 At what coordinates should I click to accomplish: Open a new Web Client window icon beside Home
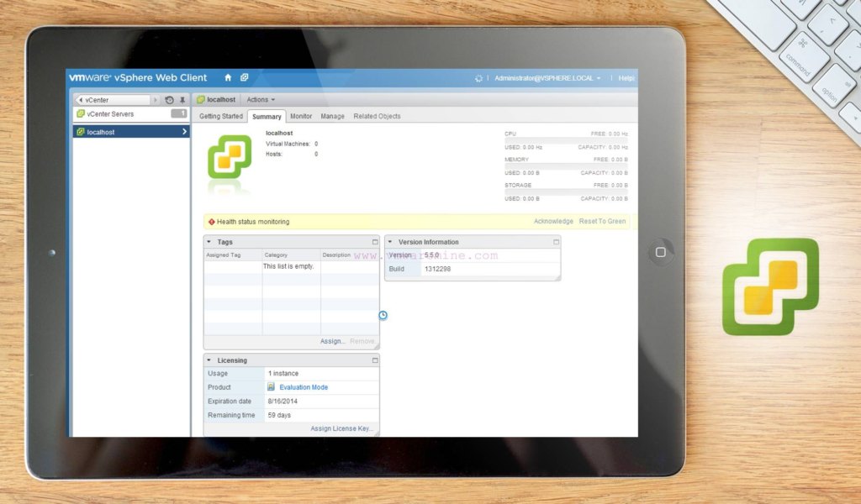coord(244,77)
